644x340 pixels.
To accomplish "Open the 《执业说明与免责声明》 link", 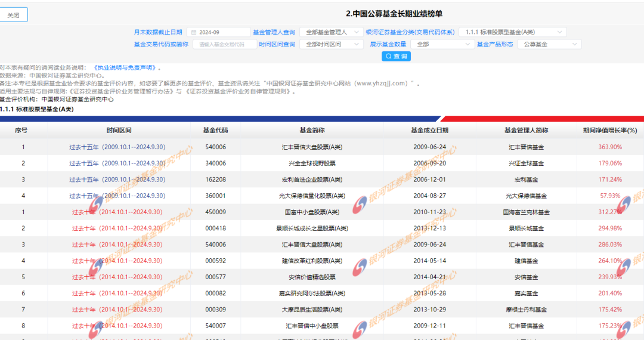I will [x=125, y=68].
